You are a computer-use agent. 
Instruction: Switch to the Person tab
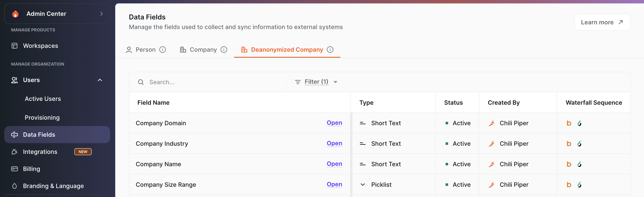coord(145,50)
